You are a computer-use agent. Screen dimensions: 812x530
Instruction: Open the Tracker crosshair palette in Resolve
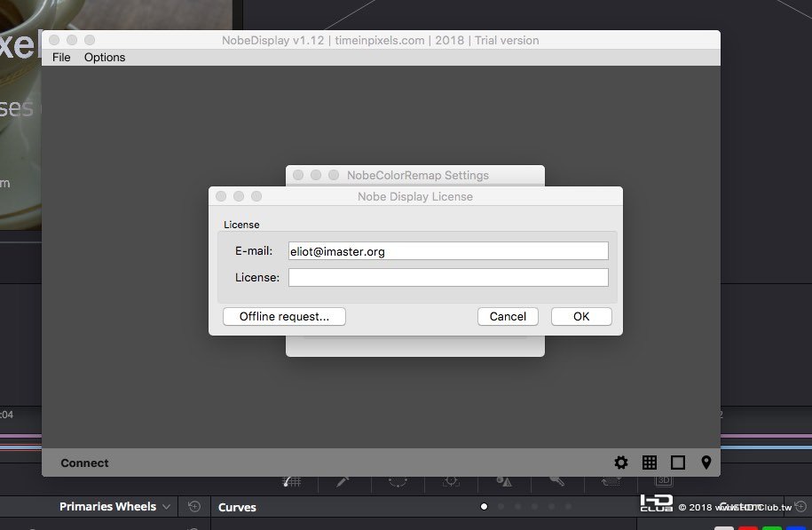click(451, 482)
